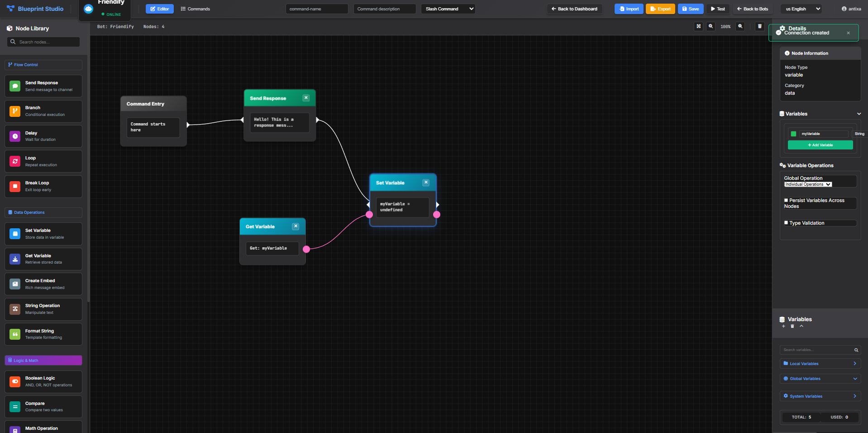
Task: Select the Compare icon in library
Action: click(15, 407)
